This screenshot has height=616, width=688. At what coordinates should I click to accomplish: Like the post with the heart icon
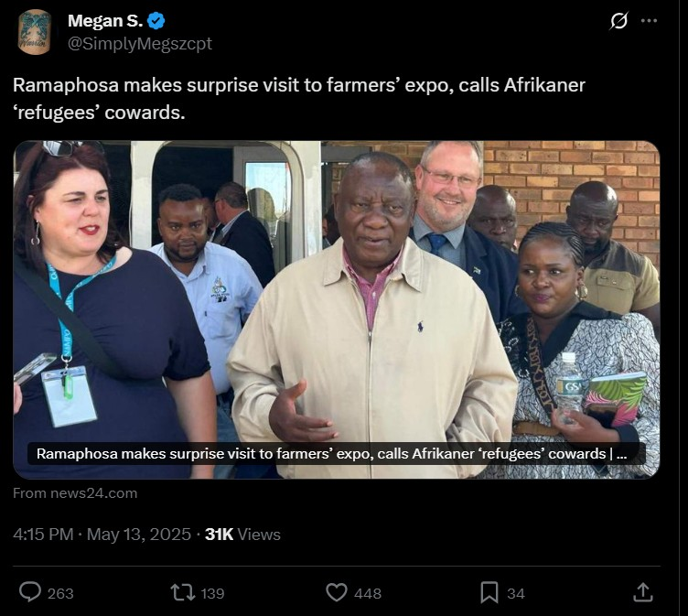click(337, 593)
